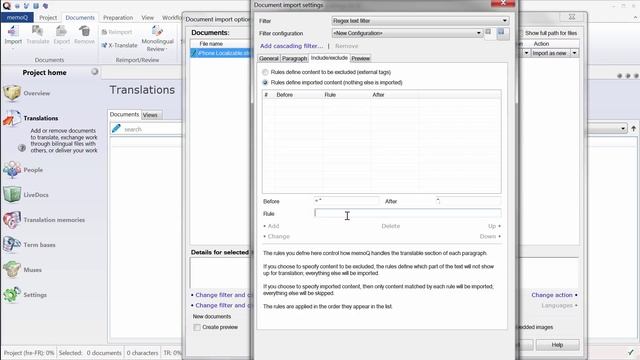Open the dropdown left of Import as new

pos(526,53)
